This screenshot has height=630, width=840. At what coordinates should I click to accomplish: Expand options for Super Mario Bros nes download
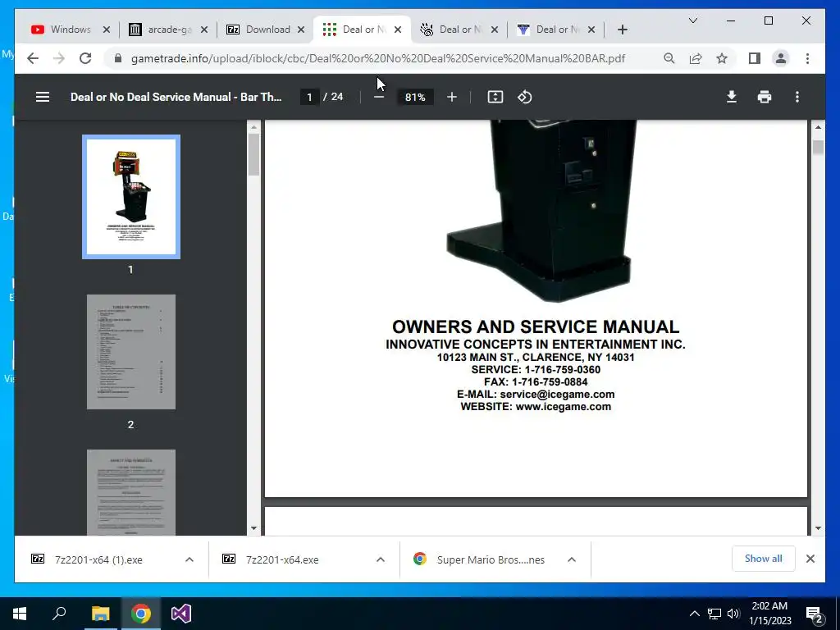pos(572,559)
